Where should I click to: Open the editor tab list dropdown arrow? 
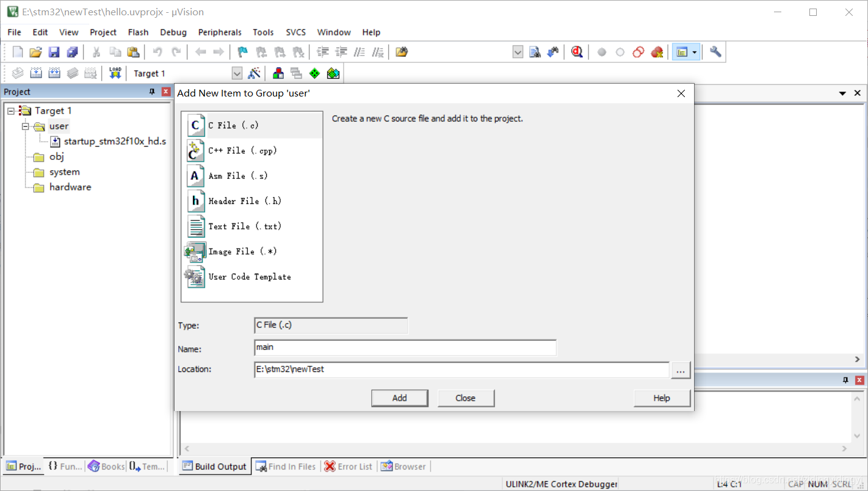click(842, 93)
